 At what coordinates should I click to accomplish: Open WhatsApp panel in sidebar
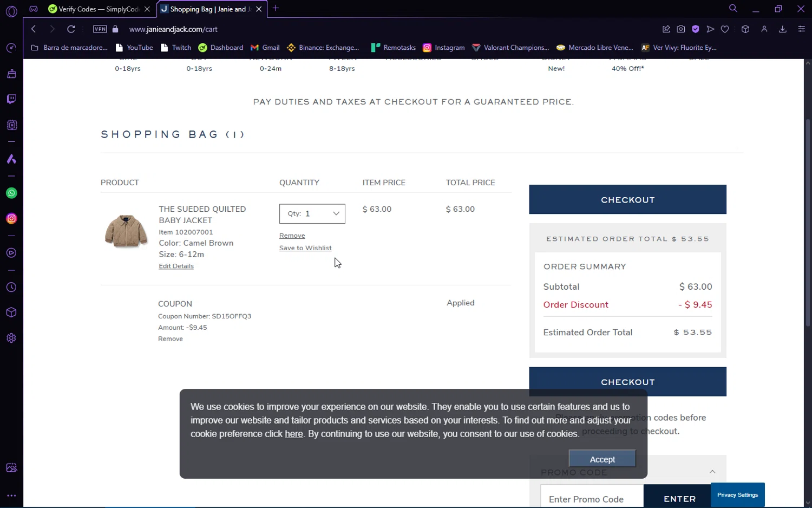coord(11,193)
